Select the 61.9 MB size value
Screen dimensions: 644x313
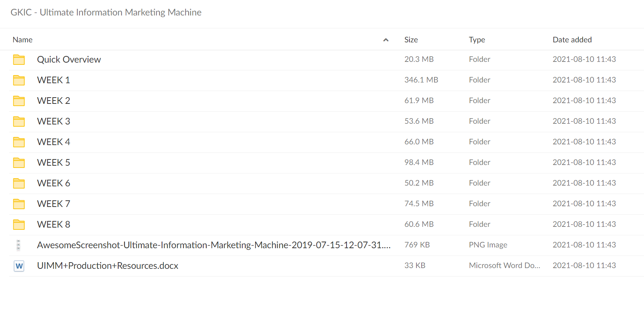click(x=419, y=101)
